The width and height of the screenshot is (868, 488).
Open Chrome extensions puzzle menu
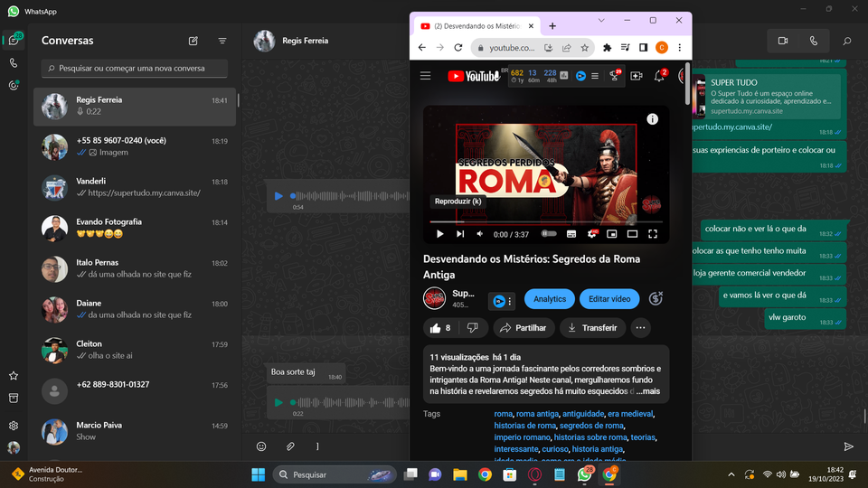pyautogui.click(x=608, y=48)
